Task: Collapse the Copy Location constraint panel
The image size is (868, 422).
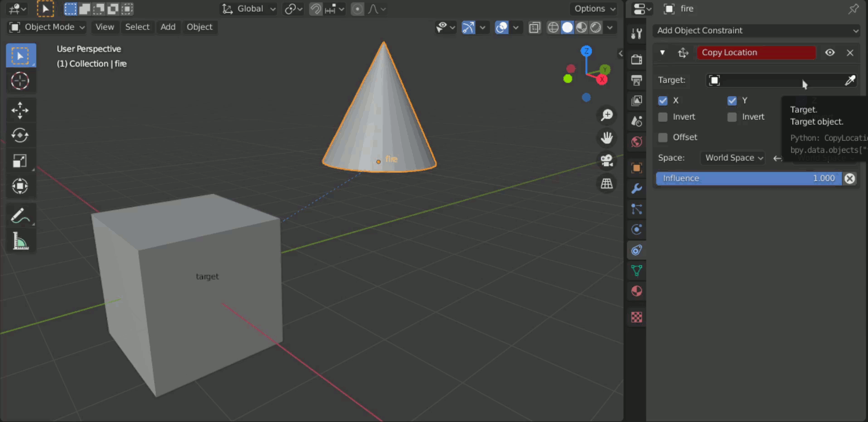Action: [663, 53]
